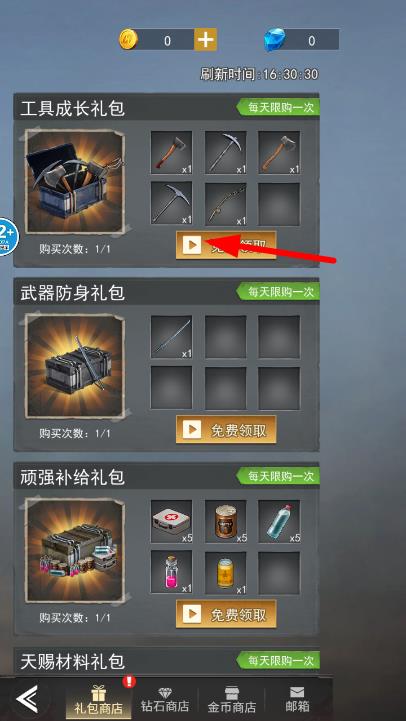Image resolution: width=406 pixels, height=721 pixels.
Task: Tap the pink potion bottle item
Action: [x=172, y=572]
